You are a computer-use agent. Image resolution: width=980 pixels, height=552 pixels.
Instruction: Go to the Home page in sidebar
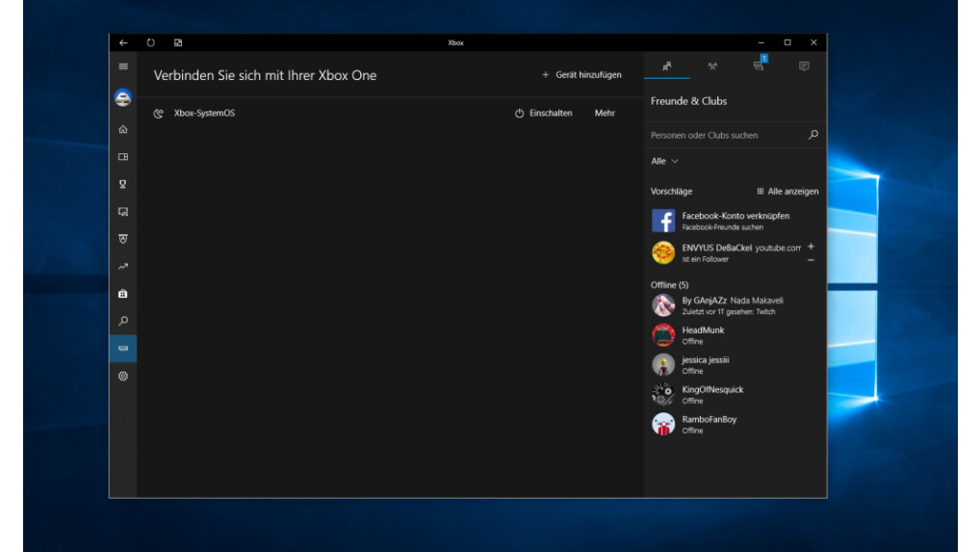pyautogui.click(x=123, y=129)
